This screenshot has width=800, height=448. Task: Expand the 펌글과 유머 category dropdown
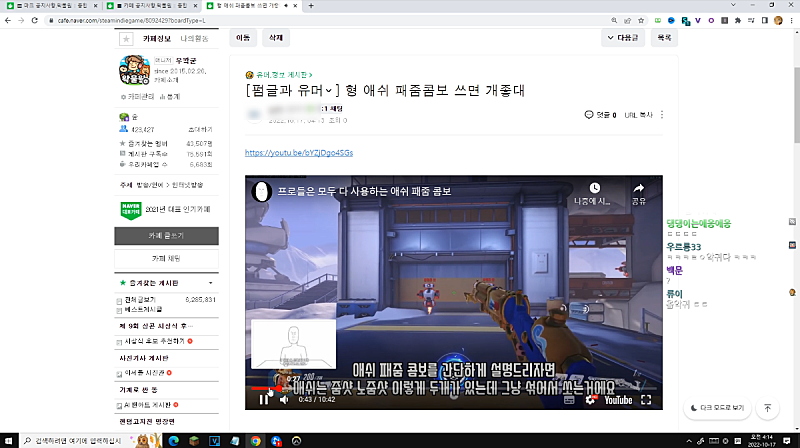click(x=329, y=91)
